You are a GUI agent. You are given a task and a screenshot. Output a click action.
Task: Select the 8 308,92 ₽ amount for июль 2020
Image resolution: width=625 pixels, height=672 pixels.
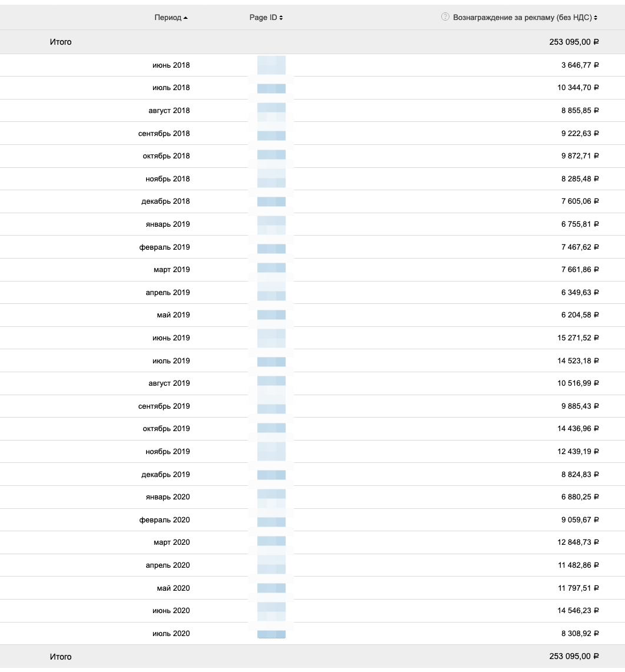[580, 634]
